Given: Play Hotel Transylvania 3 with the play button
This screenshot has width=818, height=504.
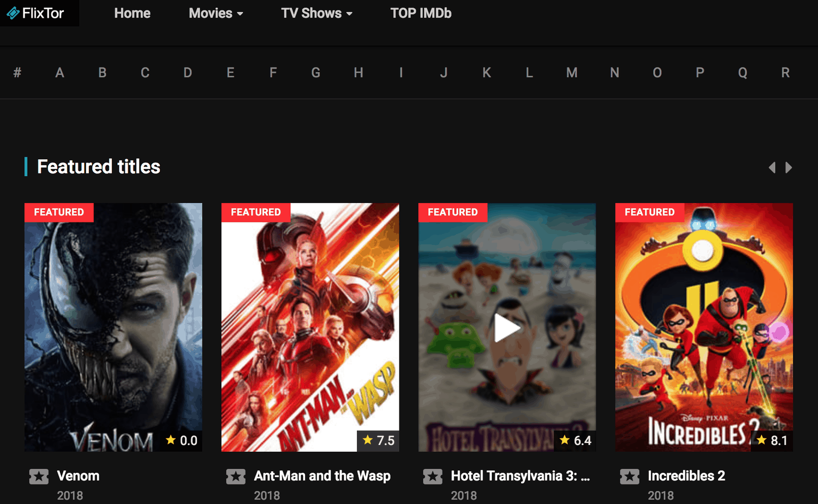Looking at the screenshot, I should tap(507, 328).
